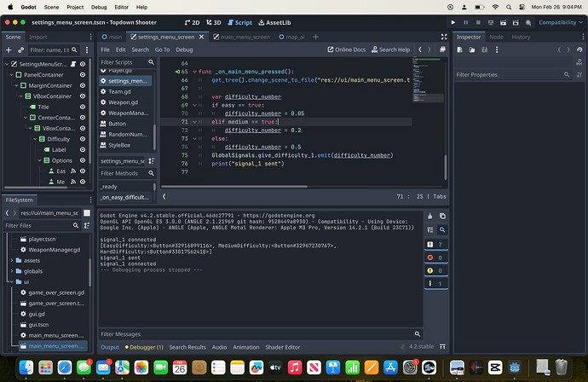Screen dimensions: 588x382
Task: Switch to 2D workspace
Action: (x=192, y=22)
